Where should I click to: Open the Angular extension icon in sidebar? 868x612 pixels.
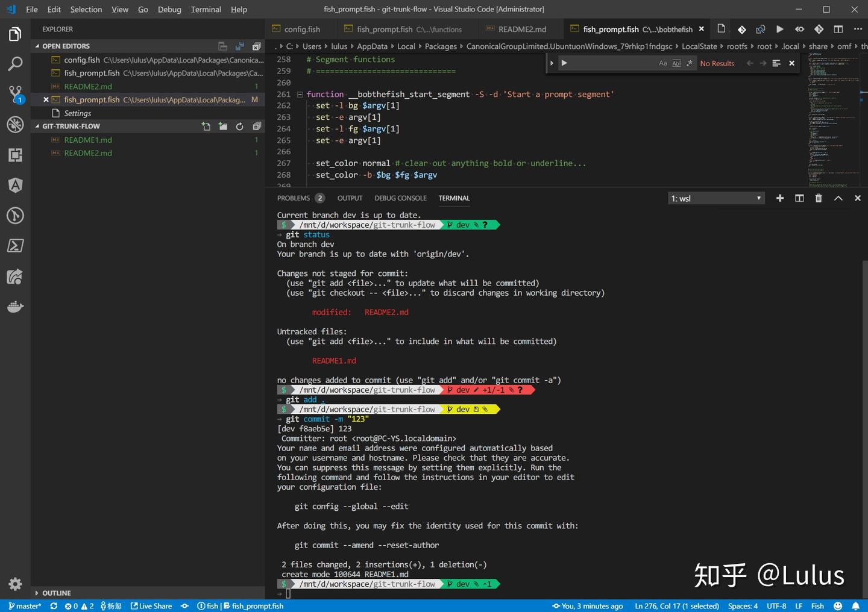coord(15,185)
